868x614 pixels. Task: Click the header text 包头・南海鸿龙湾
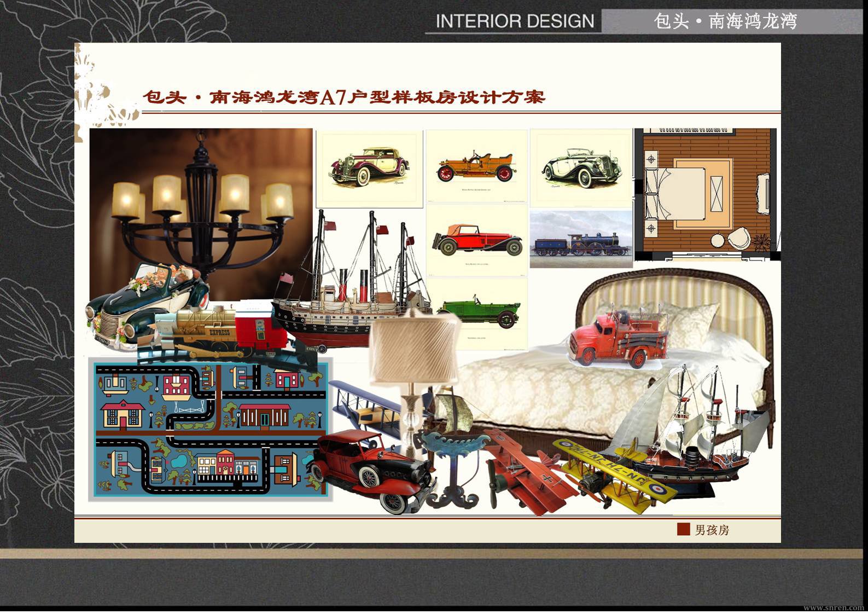pos(725,21)
